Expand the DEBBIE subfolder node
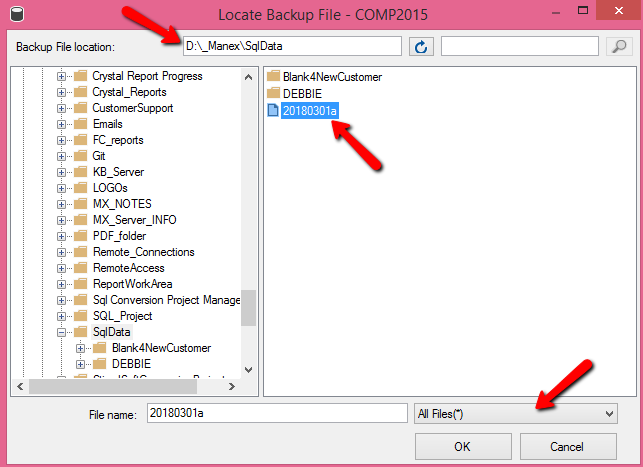The width and height of the screenshot is (643, 467). point(80,364)
